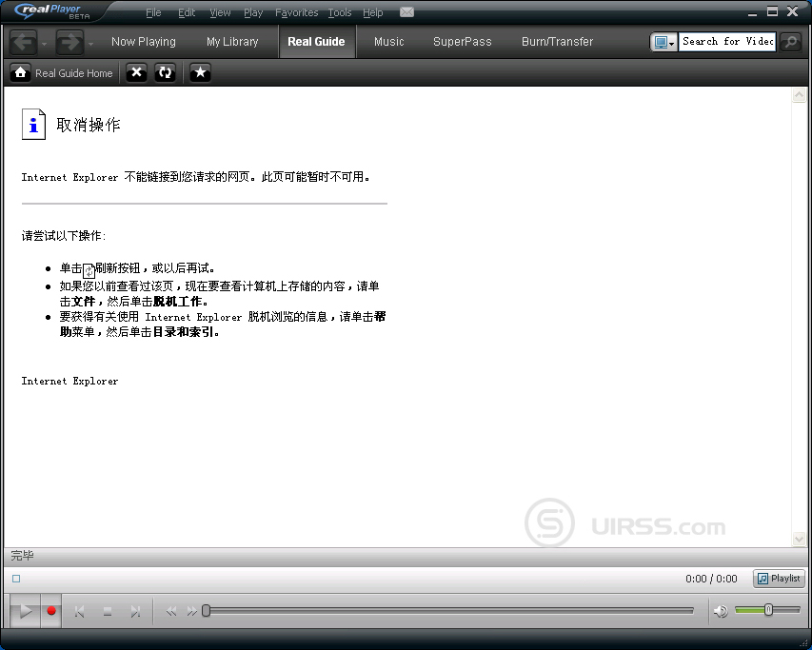Add page to favorites with star icon
This screenshot has width=812, height=650.
(200, 73)
